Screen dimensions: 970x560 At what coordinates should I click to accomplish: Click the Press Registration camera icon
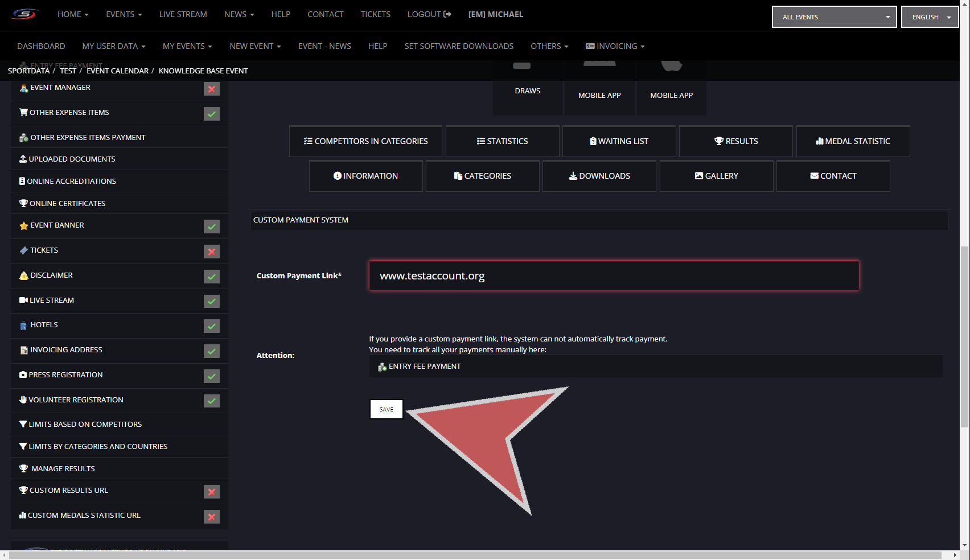[23, 375]
